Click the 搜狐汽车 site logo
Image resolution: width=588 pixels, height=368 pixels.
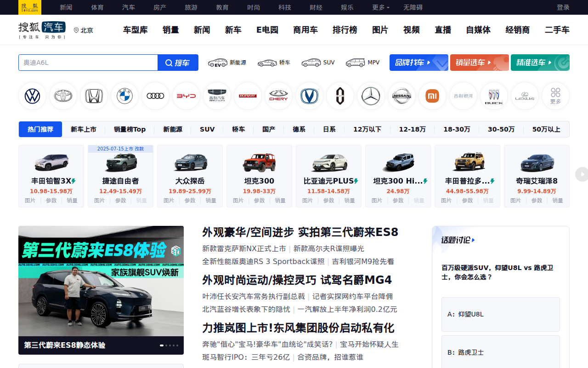(x=42, y=30)
